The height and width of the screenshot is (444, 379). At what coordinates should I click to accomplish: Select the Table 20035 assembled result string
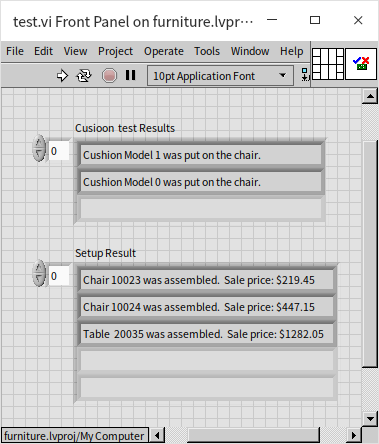tap(207, 334)
